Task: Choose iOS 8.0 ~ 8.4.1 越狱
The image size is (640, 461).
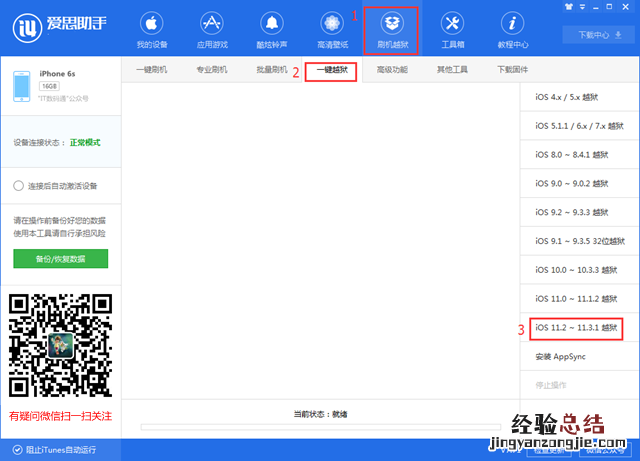Action: [x=579, y=155]
